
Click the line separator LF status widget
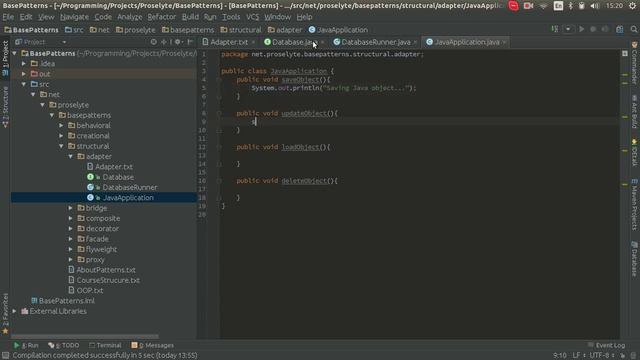579,356
